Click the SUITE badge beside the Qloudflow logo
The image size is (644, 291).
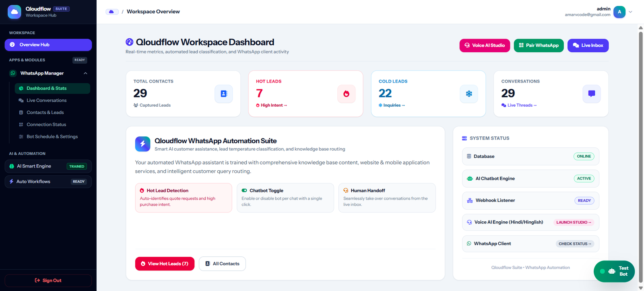(61, 9)
